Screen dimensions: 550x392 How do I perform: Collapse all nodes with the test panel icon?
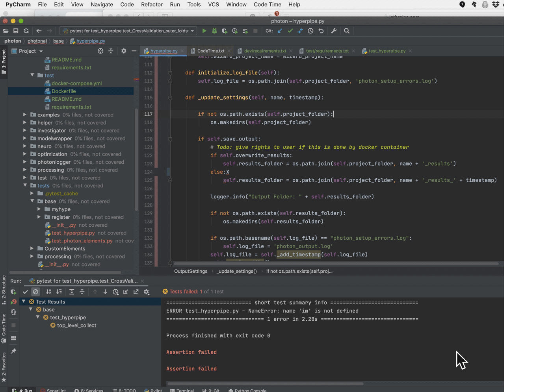coord(82,292)
